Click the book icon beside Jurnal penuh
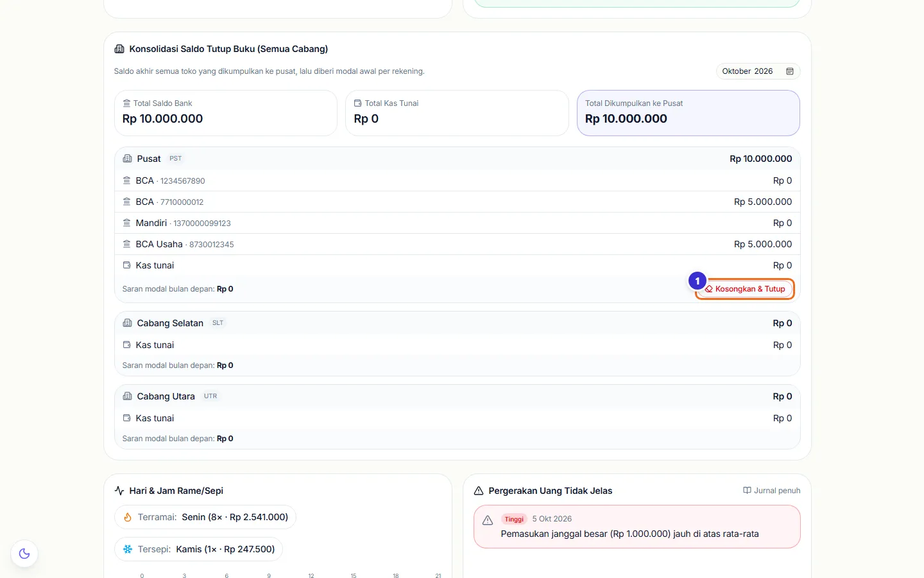 click(747, 491)
